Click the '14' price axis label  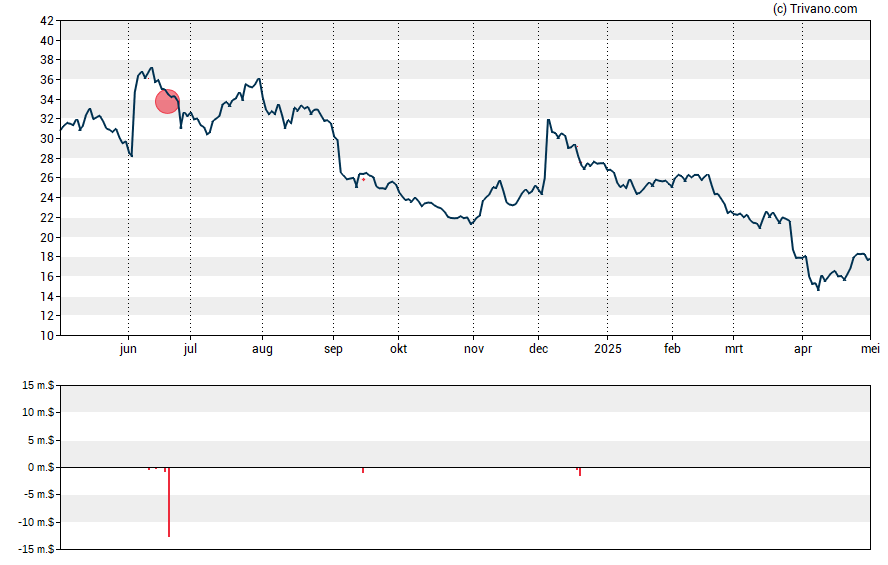tap(47, 297)
